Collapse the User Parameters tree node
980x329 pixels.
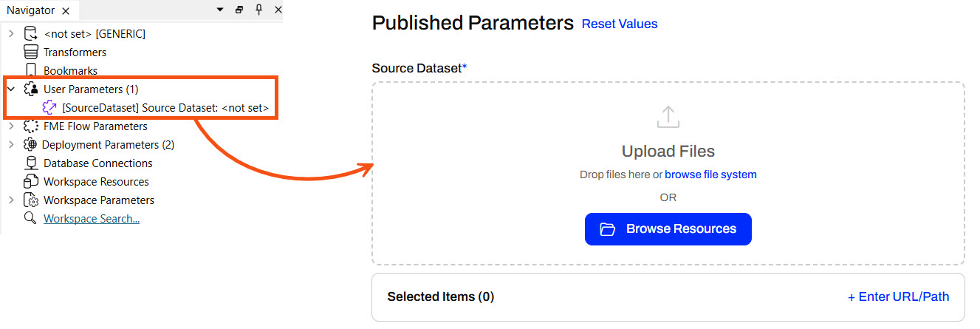11,89
